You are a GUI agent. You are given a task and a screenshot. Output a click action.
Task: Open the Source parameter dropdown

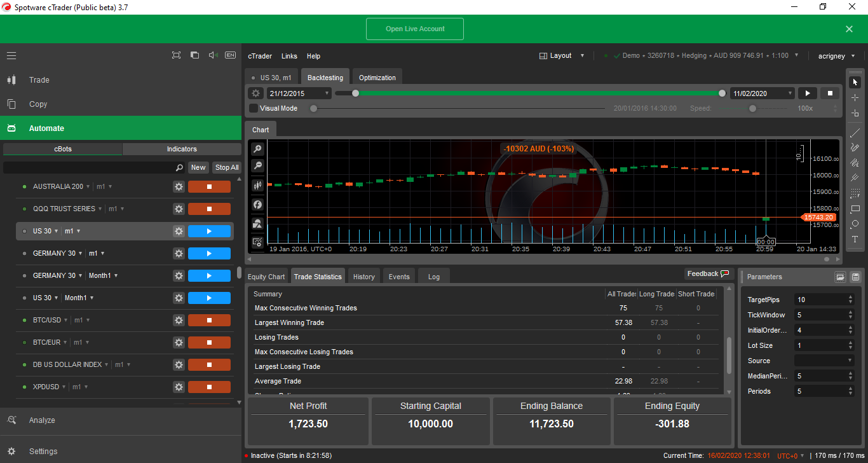824,361
